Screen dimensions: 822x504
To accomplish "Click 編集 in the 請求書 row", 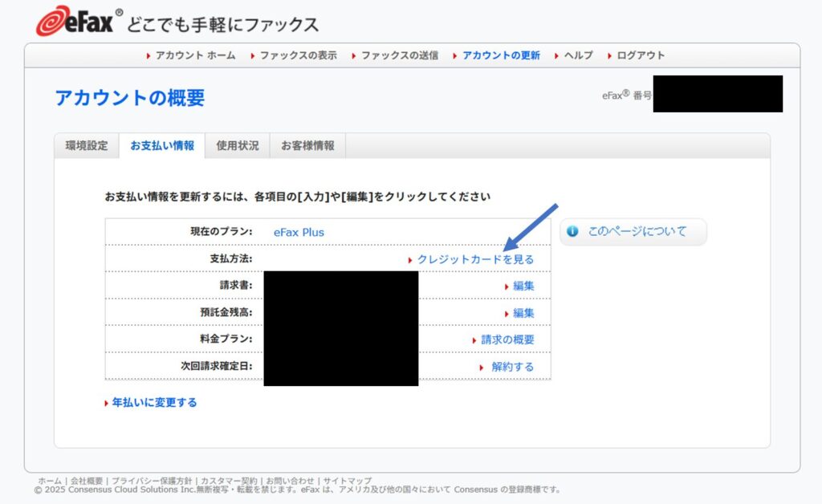I will (x=523, y=286).
